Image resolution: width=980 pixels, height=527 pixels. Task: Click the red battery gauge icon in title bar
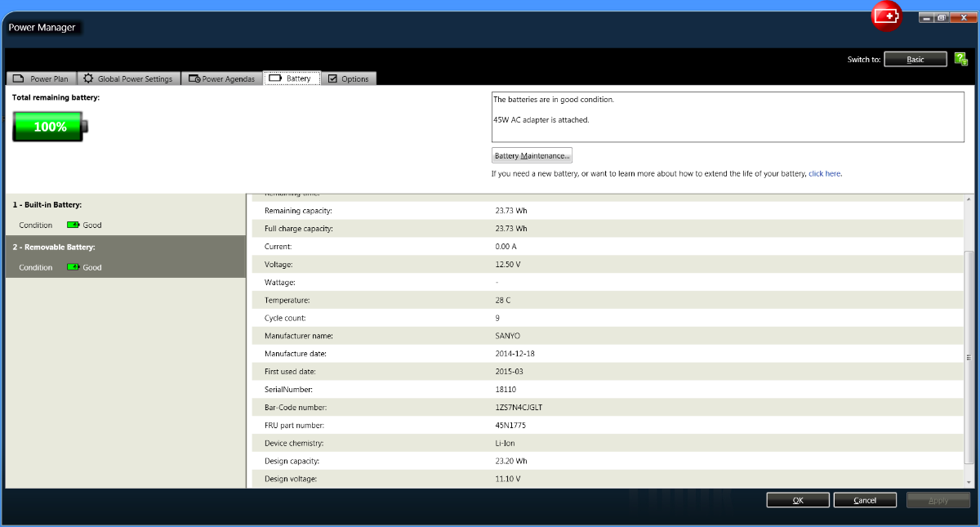[x=886, y=17]
